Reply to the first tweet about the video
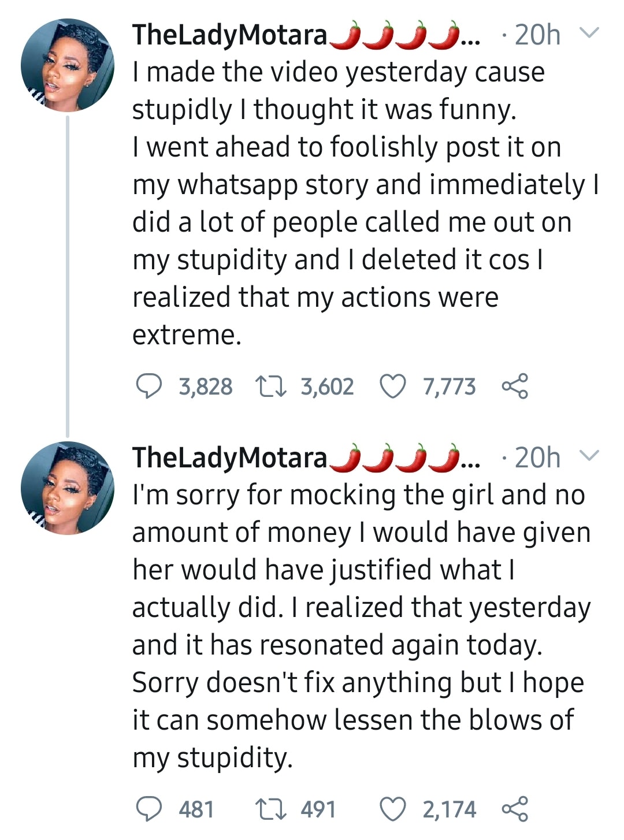 (148, 386)
